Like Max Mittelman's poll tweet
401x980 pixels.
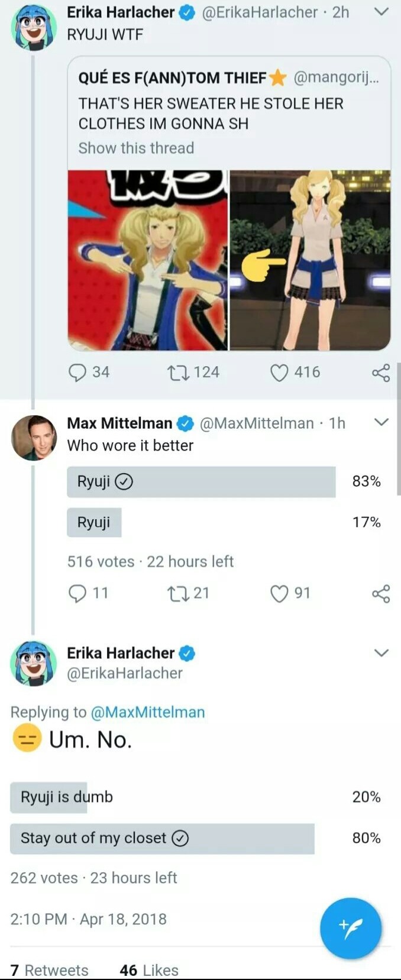[x=279, y=593]
